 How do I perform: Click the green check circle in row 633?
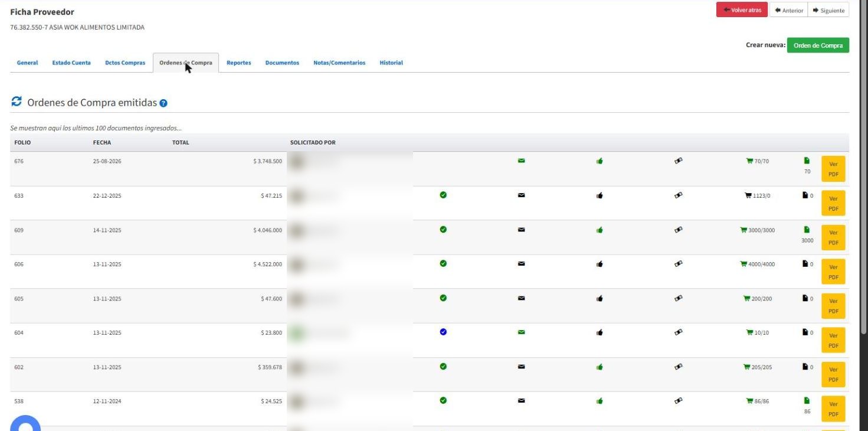pos(443,195)
